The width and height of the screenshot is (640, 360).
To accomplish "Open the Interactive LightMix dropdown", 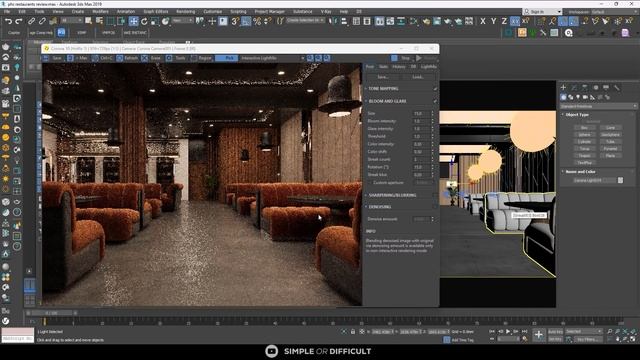I will click(x=272, y=58).
